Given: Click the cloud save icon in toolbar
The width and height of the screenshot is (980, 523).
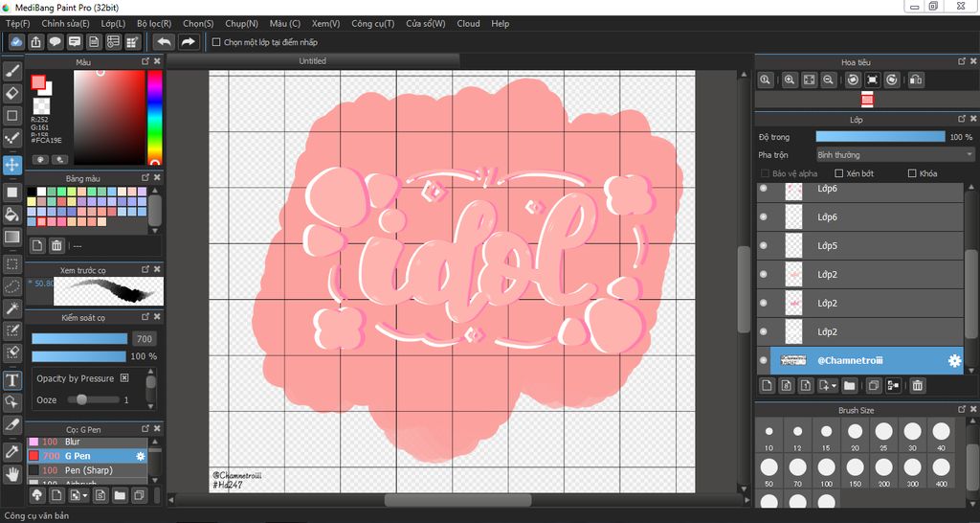Looking at the screenshot, I should (16, 42).
